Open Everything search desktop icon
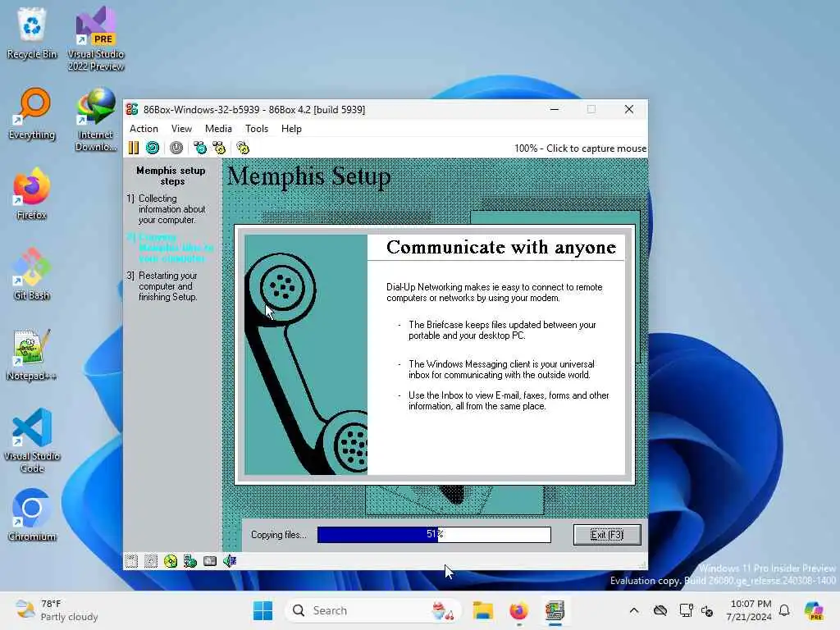The height and width of the screenshot is (630, 840). pyautogui.click(x=32, y=113)
